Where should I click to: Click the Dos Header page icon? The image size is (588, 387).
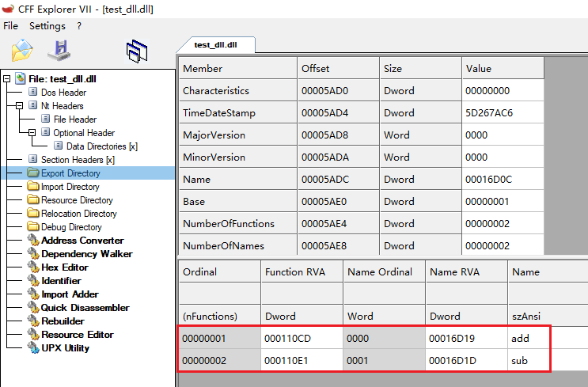(x=33, y=92)
